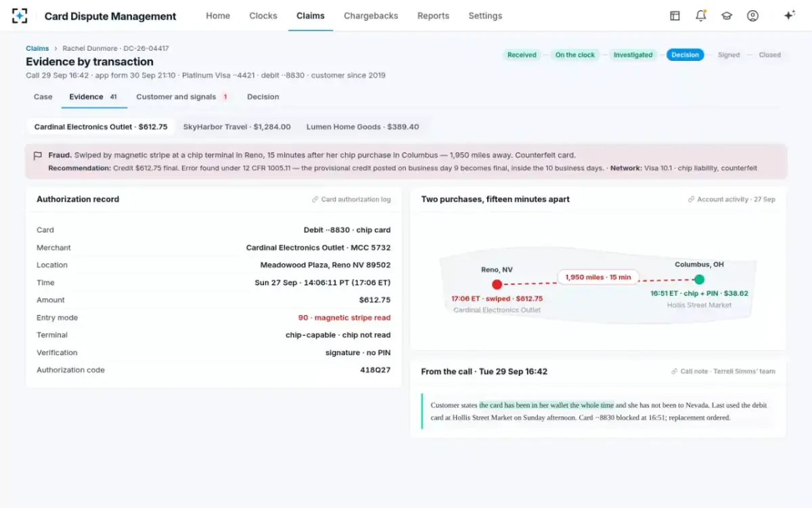
Task: Click the Received status step
Action: pyautogui.click(x=522, y=55)
